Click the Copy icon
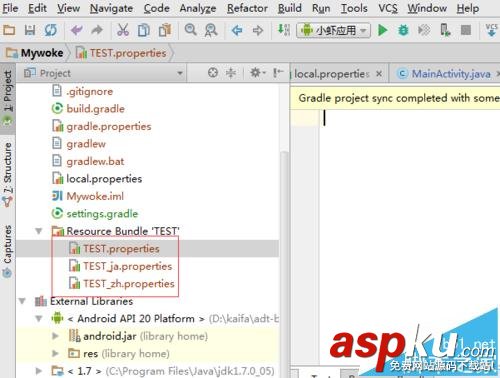Image resolution: width=500 pixels, height=378 pixels. (144, 30)
